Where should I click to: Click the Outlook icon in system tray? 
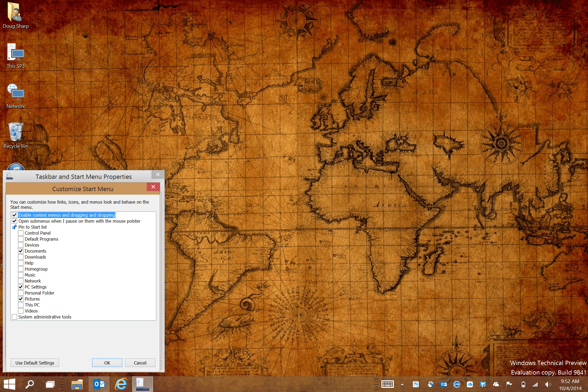444,384
